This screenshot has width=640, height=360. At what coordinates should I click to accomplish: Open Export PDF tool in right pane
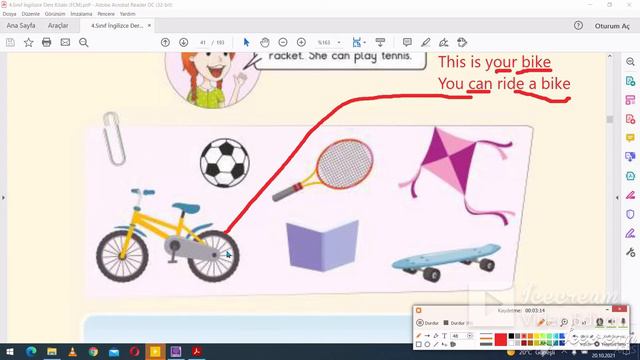point(630,81)
